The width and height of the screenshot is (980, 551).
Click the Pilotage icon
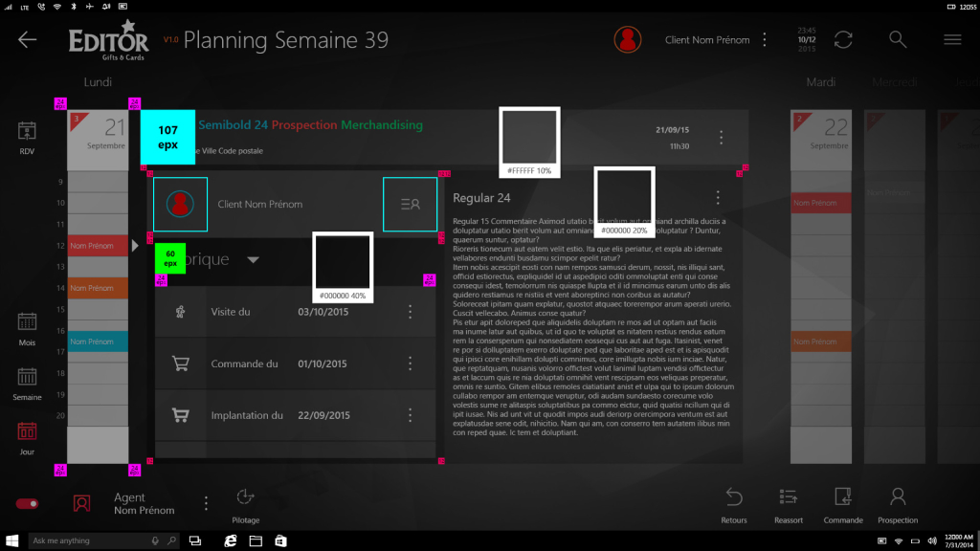pos(245,496)
